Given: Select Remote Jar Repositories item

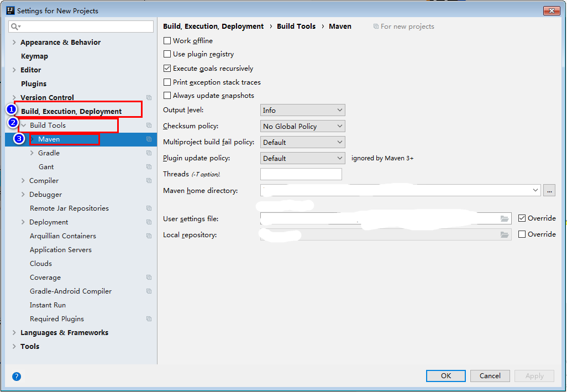Looking at the screenshot, I should 69,208.
